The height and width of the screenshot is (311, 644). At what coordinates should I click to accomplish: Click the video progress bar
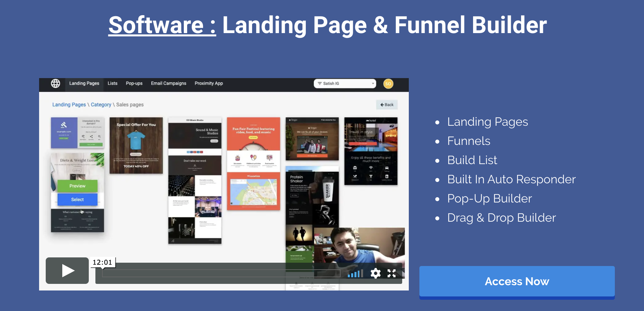point(221,273)
